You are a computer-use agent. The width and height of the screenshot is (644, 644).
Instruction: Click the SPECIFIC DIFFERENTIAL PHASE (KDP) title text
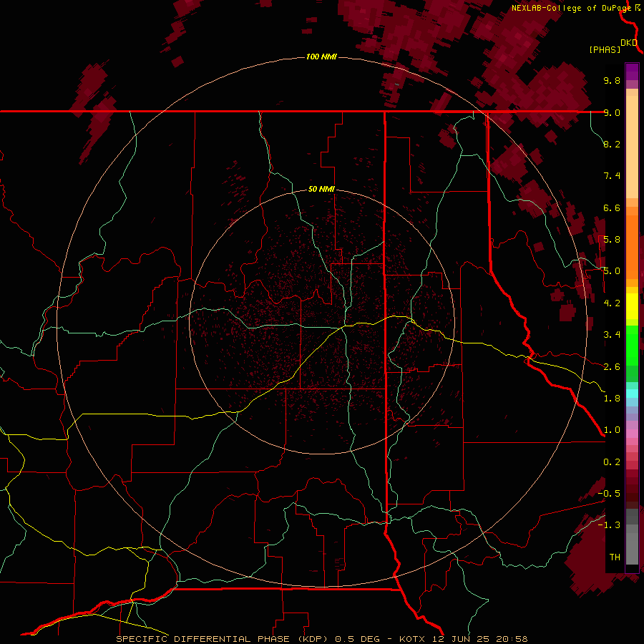(x=223, y=639)
